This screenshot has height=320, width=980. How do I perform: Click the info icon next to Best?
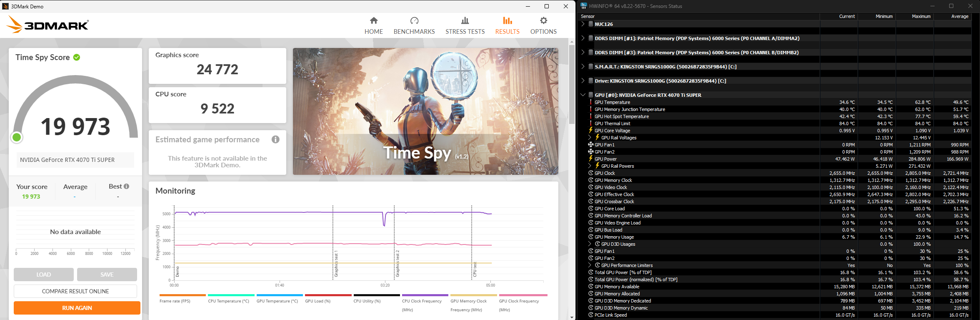coord(126,186)
